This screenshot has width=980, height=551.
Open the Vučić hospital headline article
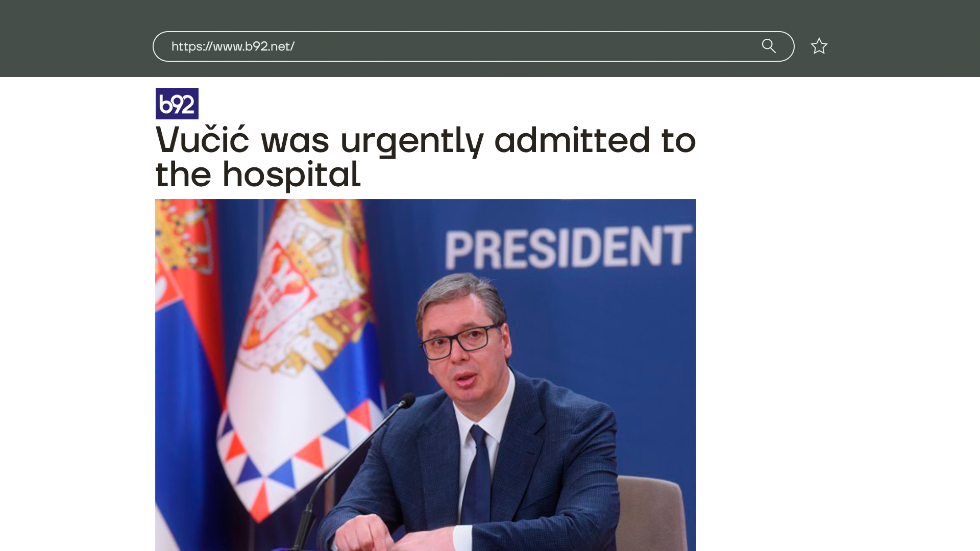[425, 157]
